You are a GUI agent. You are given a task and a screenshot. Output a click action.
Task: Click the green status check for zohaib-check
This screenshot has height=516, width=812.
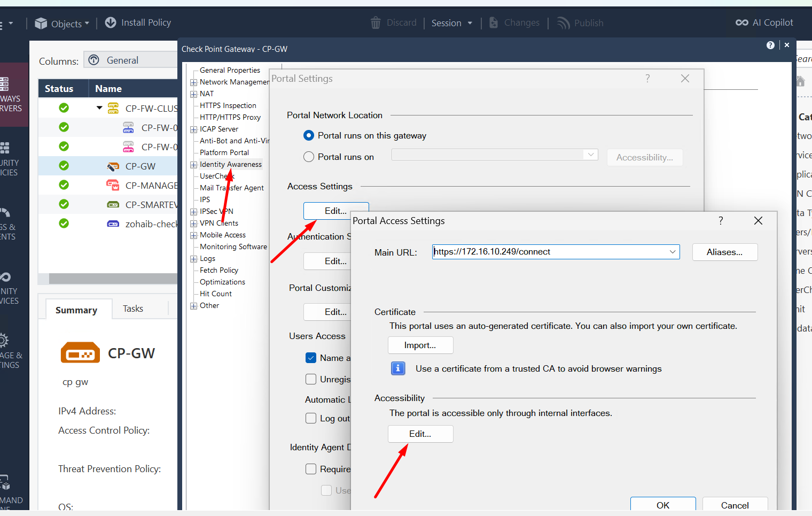[64, 224]
